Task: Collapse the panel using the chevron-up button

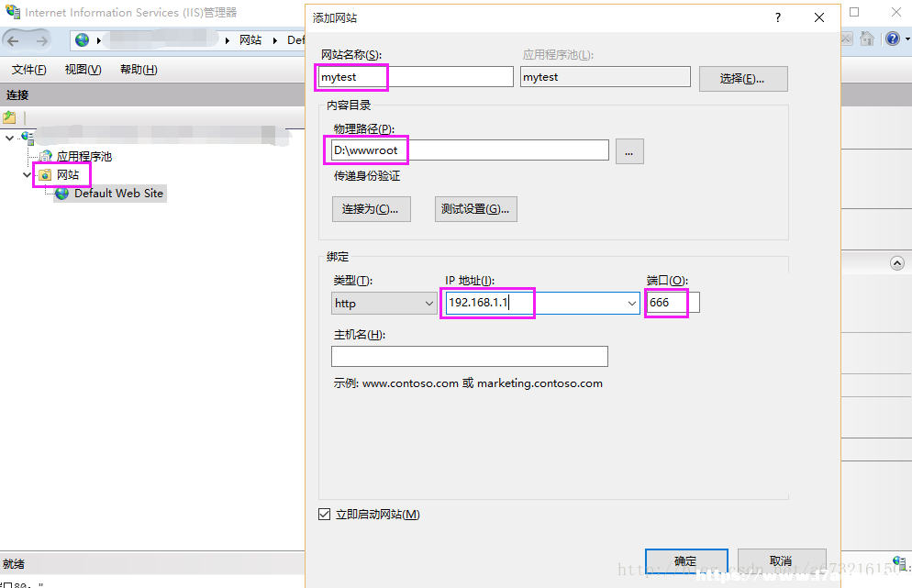Action: coord(897,263)
